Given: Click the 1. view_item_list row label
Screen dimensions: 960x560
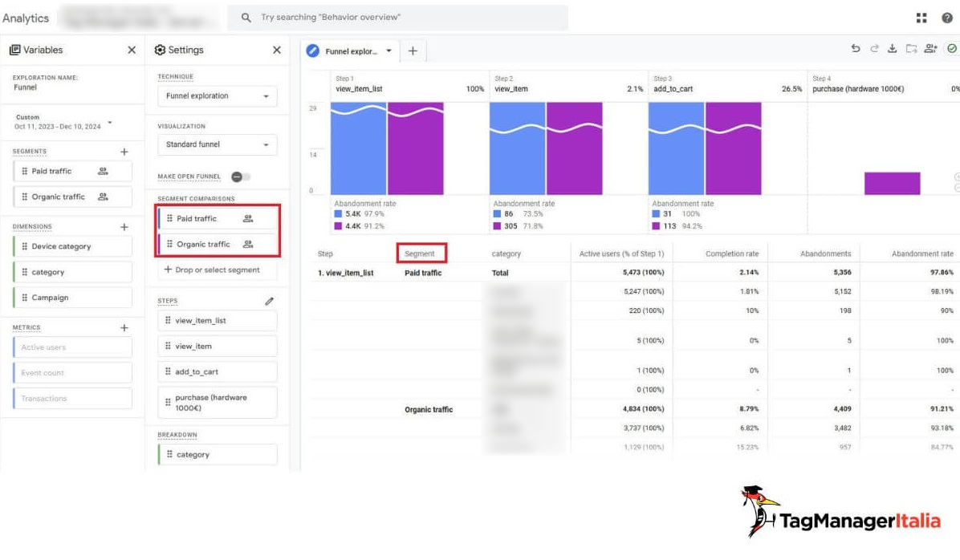Looking at the screenshot, I should point(345,273).
